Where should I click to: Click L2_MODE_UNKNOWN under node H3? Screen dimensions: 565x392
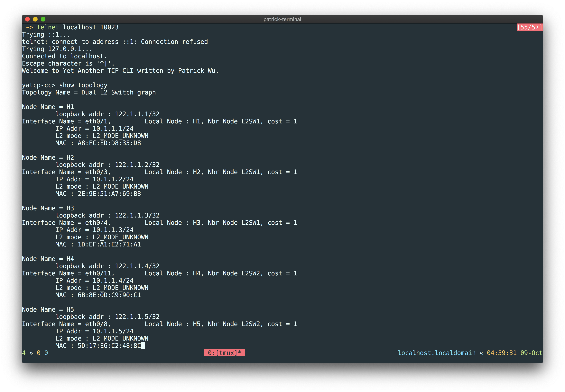(x=120, y=237)
